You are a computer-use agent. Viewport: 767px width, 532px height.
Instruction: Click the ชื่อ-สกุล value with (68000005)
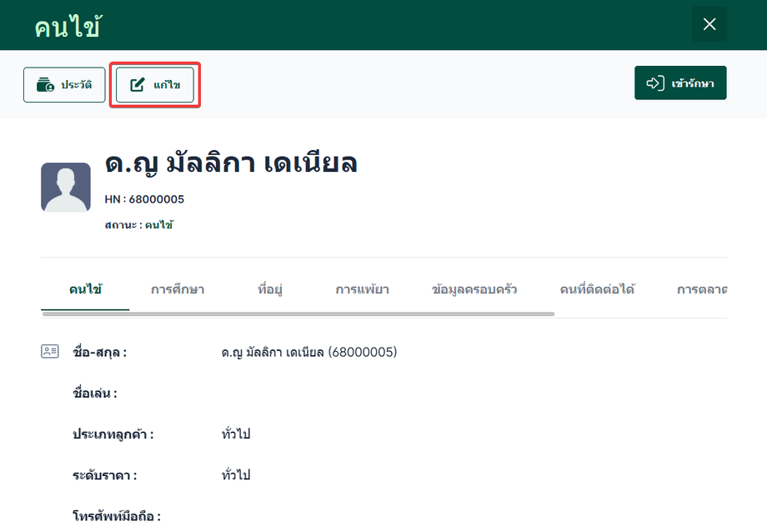(x=309, y=352)
